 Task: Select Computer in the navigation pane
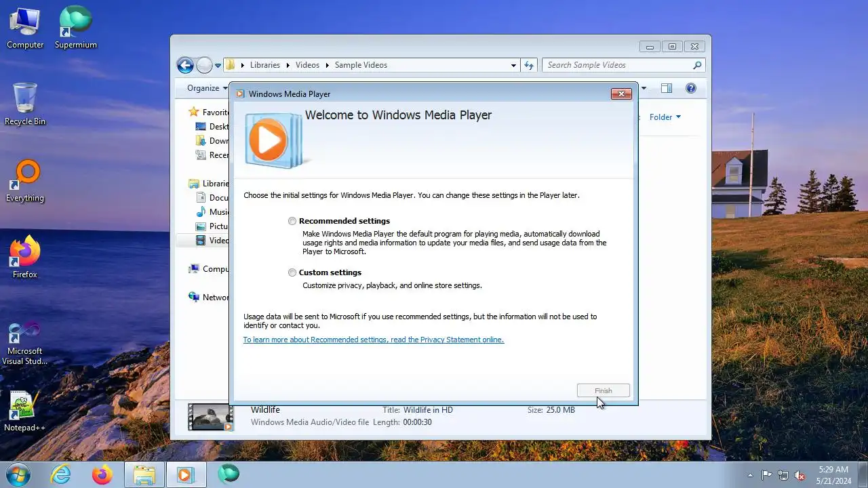(x=209, y=269)
